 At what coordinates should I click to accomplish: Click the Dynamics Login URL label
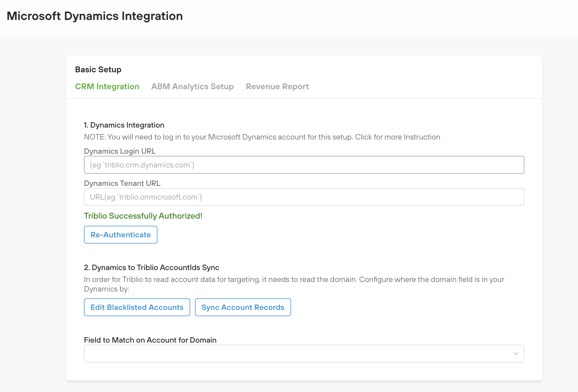[x=120, y=151]
